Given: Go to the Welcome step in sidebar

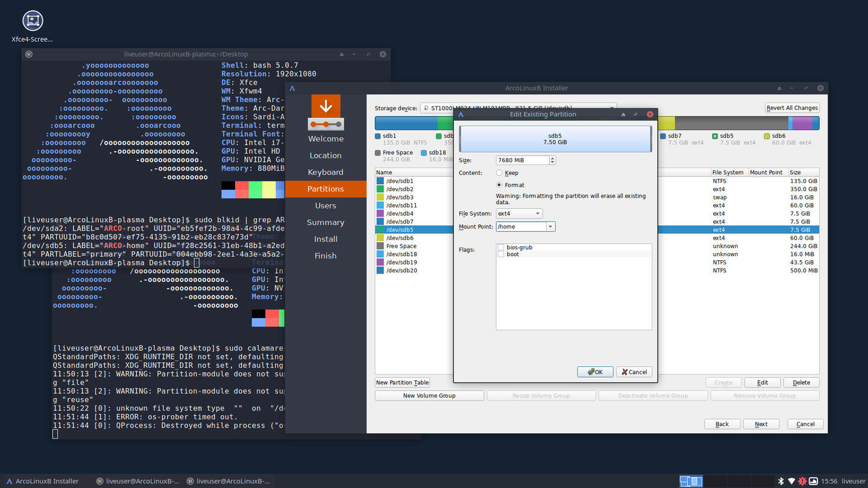Looking at the screenshot, I should 325,139.
